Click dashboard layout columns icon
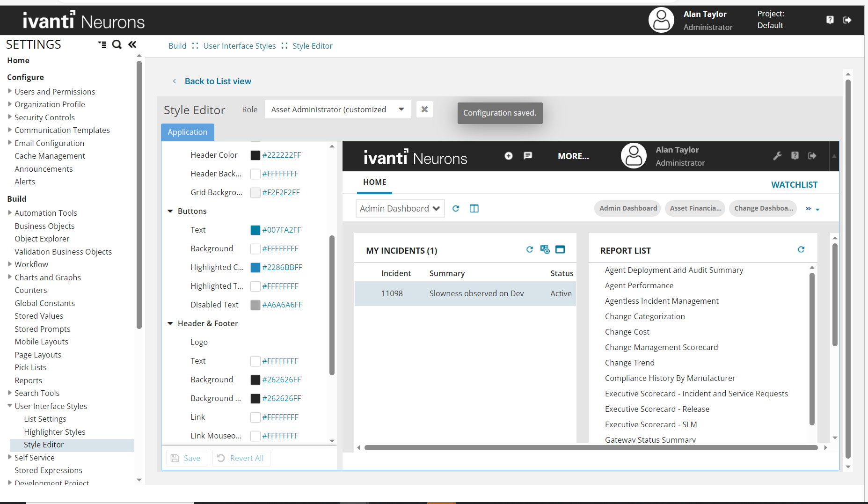The image size is (868, 504). tap(474, 208)
